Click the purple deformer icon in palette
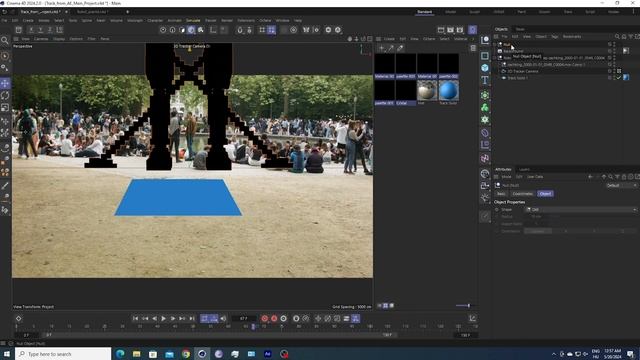The image size is (640, 360). pyautogui.click(x=485, y=133)
